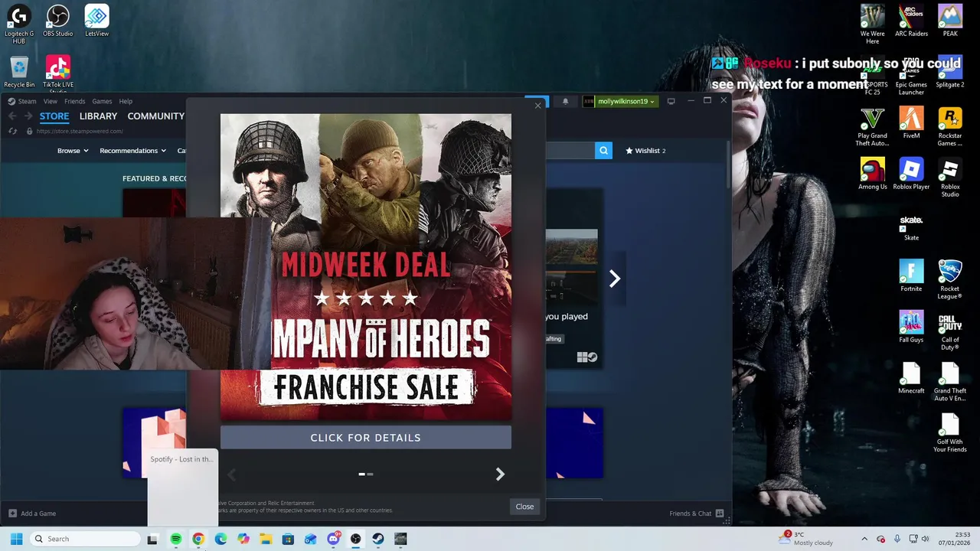Open Roblox Player shortcut
The height and width of the screenshot is (551, 980).
[911, 174]
